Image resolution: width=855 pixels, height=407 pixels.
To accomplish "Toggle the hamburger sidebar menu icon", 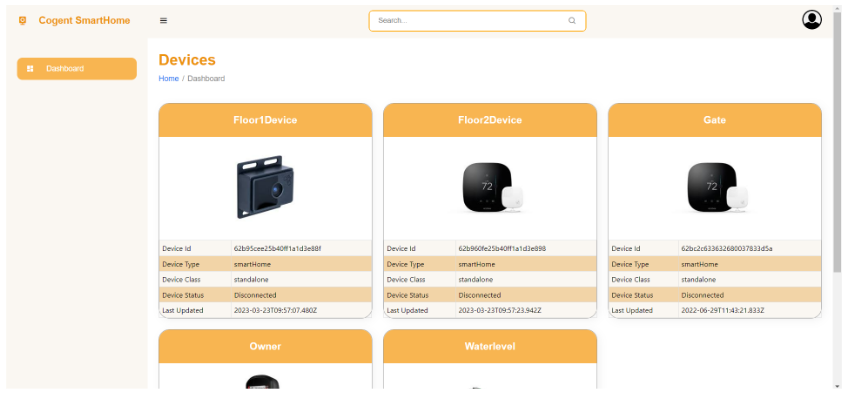I will click(163, 20).
